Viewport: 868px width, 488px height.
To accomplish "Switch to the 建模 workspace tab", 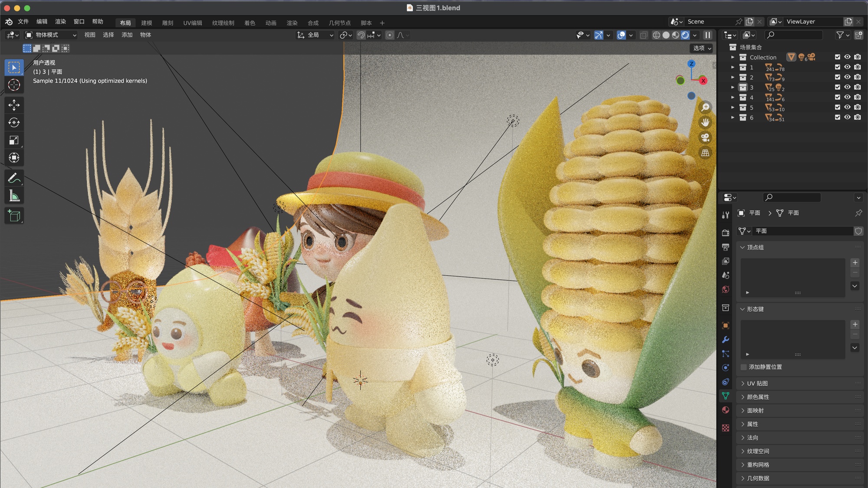I will pyautogui.click(x=147, y=23).
